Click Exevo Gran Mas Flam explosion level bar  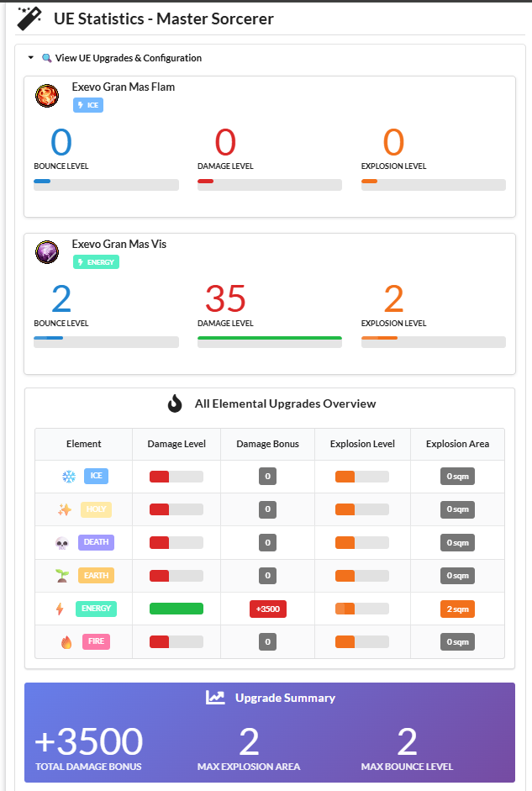[x=434, y=185]
